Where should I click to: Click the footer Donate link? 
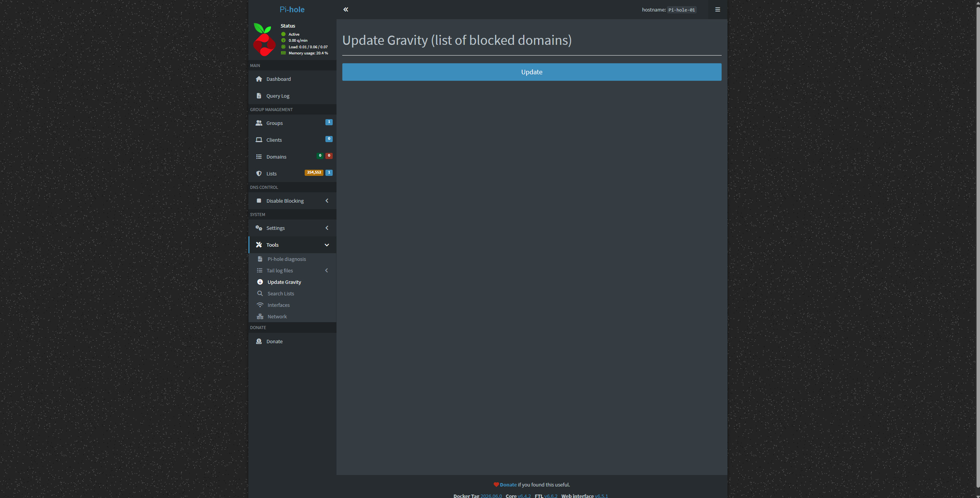508,485
